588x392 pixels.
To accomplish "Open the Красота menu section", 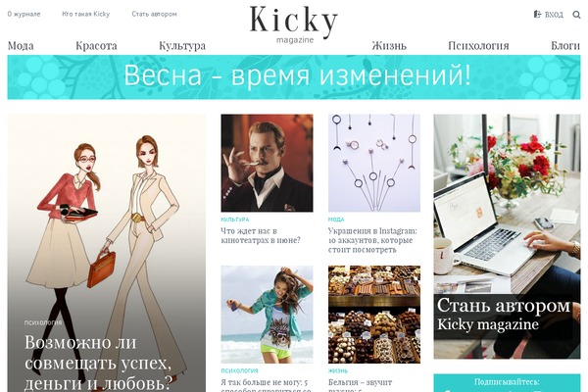I will [x=96, y=46].
